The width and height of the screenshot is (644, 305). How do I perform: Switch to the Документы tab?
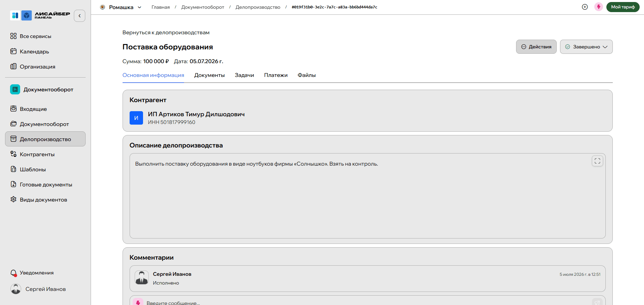click(x=210, y=75)
